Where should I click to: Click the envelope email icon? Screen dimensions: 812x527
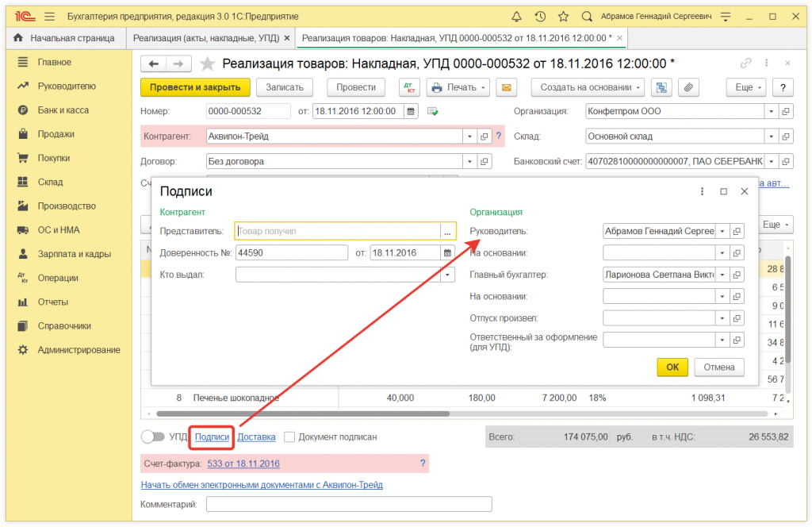coord(506,87)
